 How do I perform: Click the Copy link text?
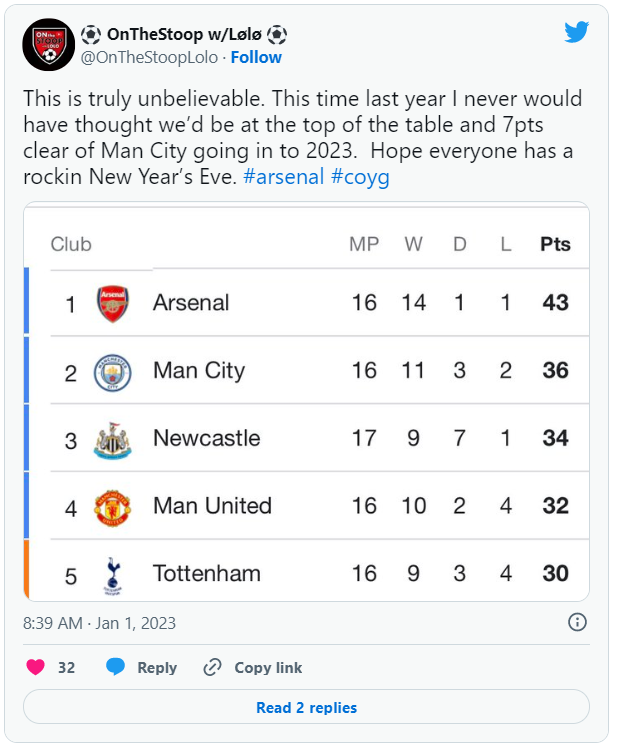268,667
